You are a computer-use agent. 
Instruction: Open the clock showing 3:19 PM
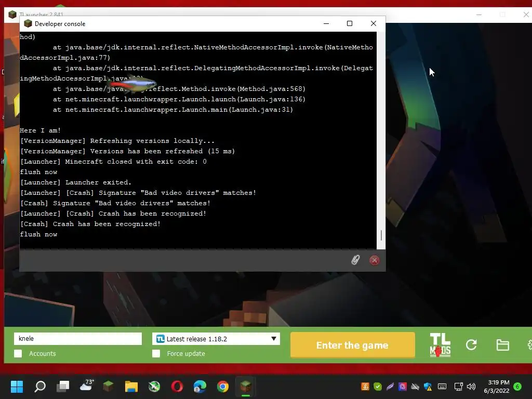[497, 387]
